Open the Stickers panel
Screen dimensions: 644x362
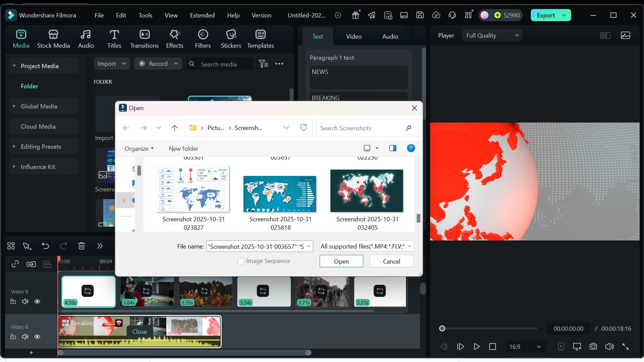[x=231, y=39]
